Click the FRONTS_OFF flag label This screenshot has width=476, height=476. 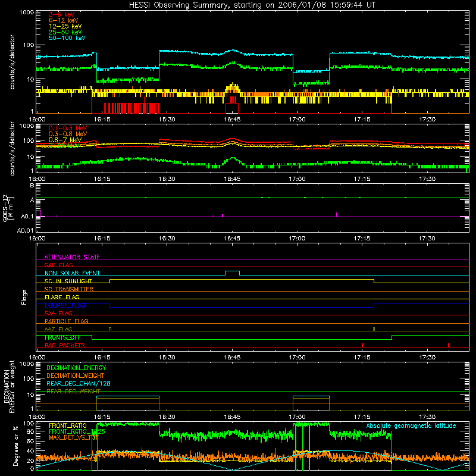pyautogui.click(x=63, y=337)
